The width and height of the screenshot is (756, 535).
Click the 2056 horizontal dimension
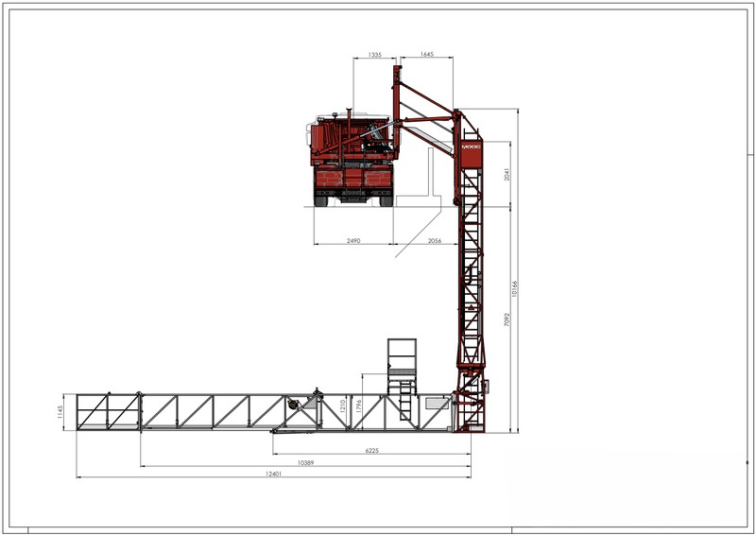coord(435,241)
